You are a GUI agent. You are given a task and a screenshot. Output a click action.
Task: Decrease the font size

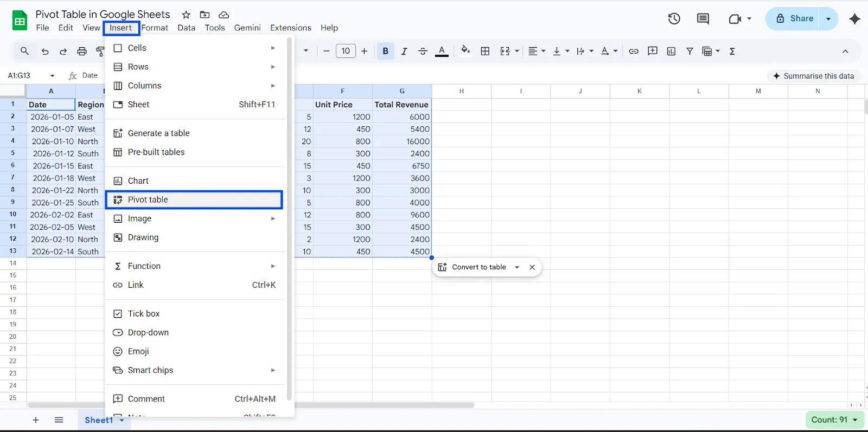pos(326,51)
